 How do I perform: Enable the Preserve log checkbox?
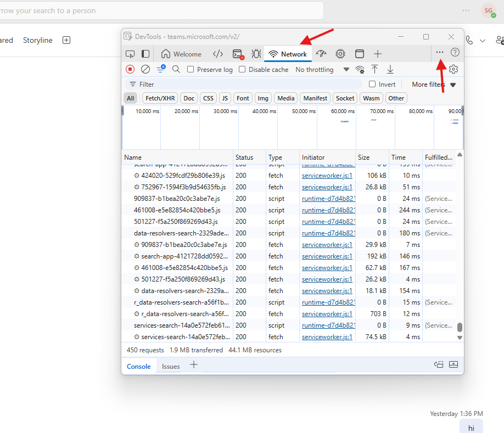tap(191, 70)
